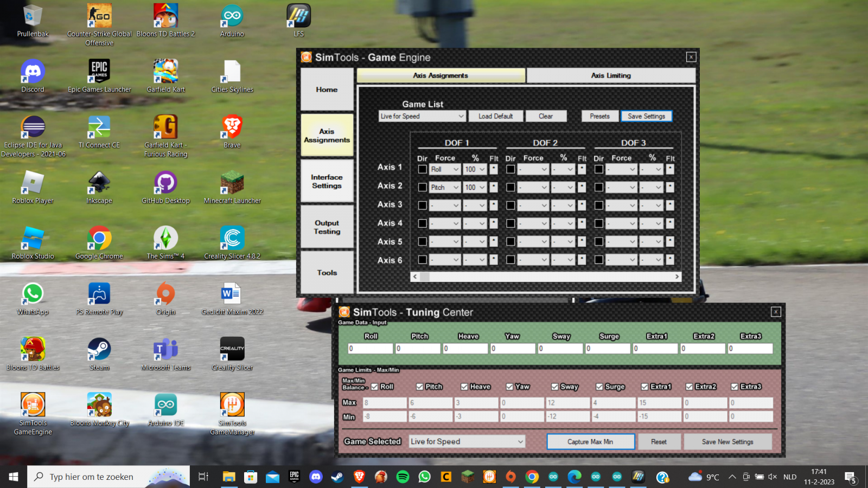Open the Roblox Studio desktop icon
This screenshot has height=488, width=868.
[x=33, y=243]
